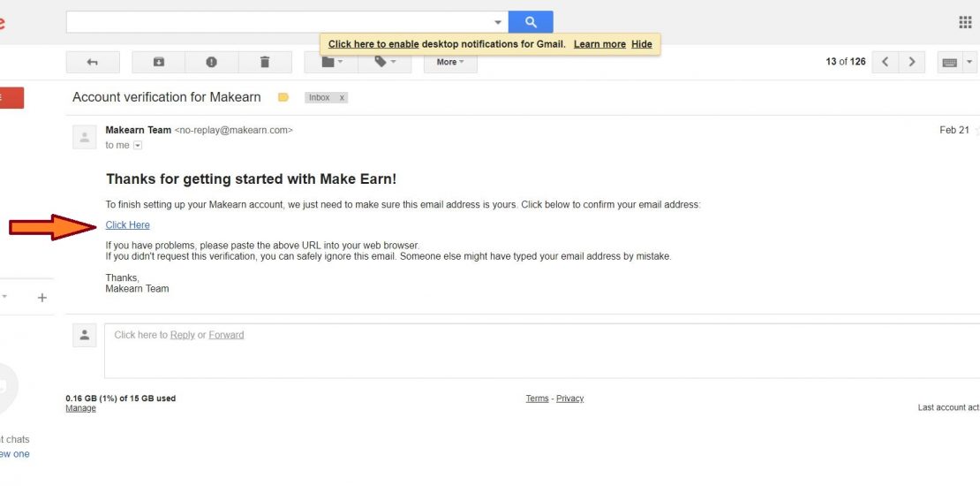The width and height of the screenshot is (980, 486).
Task: Go to the older email arrow
Action: point(912,62)
